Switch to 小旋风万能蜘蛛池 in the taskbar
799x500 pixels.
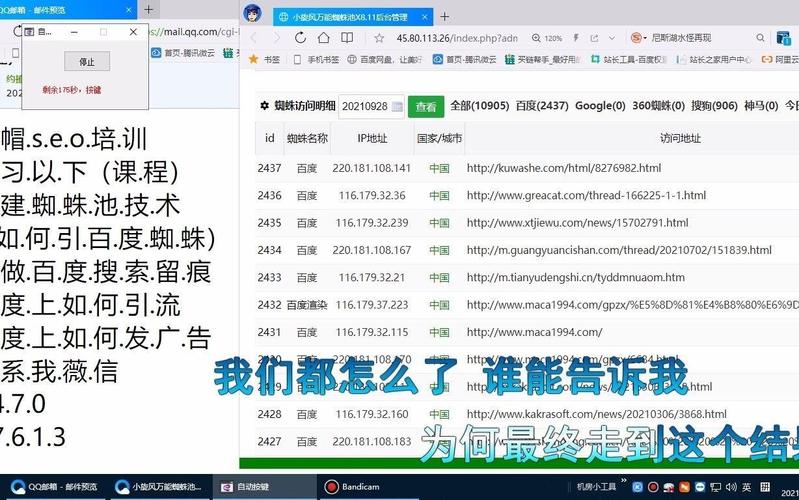(x=159, y=487)
